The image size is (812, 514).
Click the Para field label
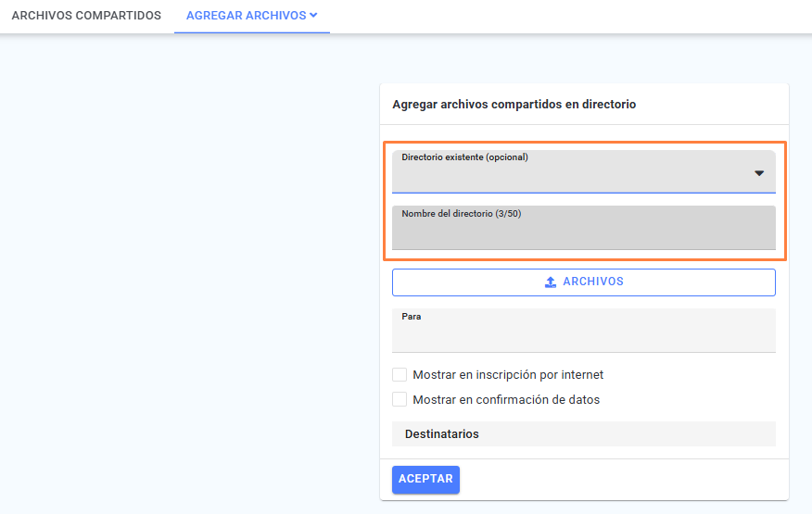click(412, 316)
